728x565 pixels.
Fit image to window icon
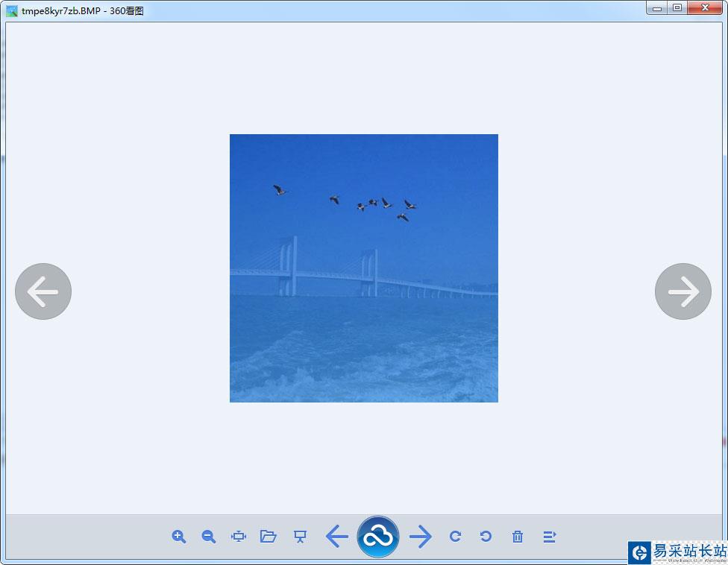tap(239, 537)
